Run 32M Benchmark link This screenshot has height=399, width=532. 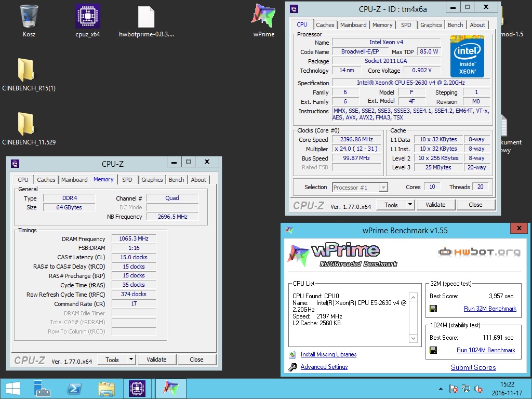490,309
